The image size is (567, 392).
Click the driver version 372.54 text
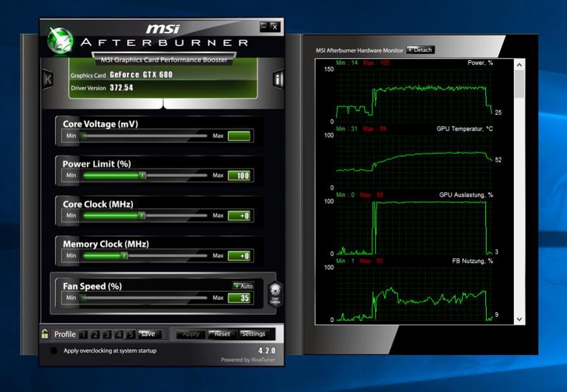121,88
